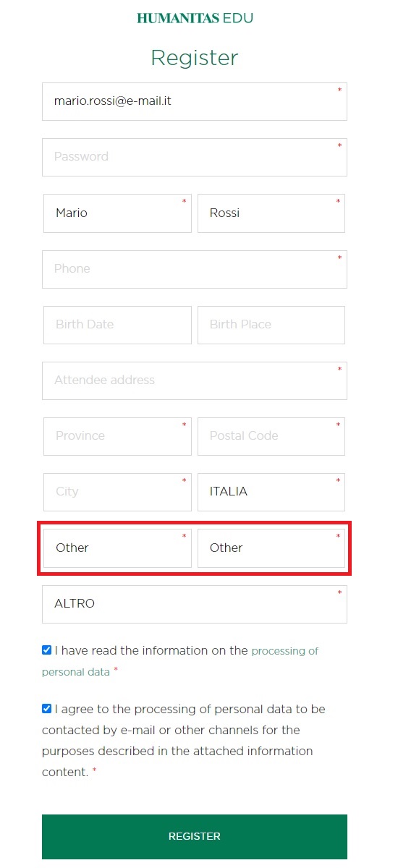Image resolution: width=398 pixels, height=868 pixels.
Task: Click the Province field
Action: pyautogui.click(x=117, y=436)
